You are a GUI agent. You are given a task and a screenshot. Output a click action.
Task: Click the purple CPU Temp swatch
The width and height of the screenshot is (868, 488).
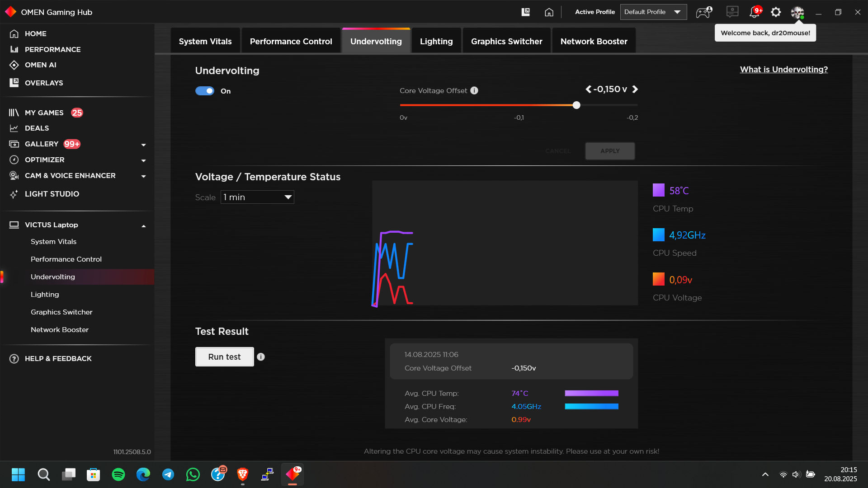659,190
